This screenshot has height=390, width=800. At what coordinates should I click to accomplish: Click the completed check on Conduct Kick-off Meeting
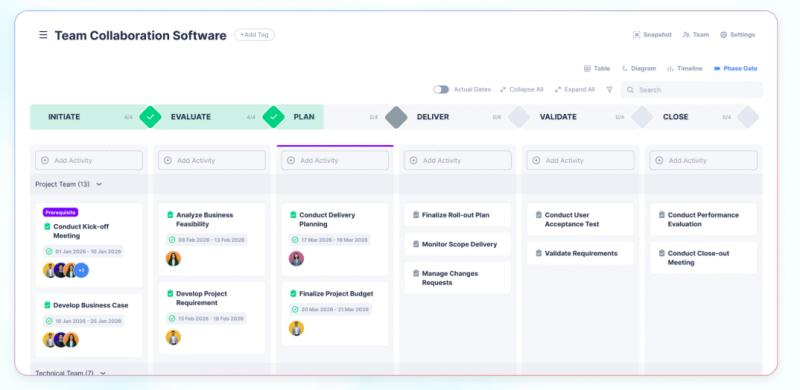tap(47, 227)
